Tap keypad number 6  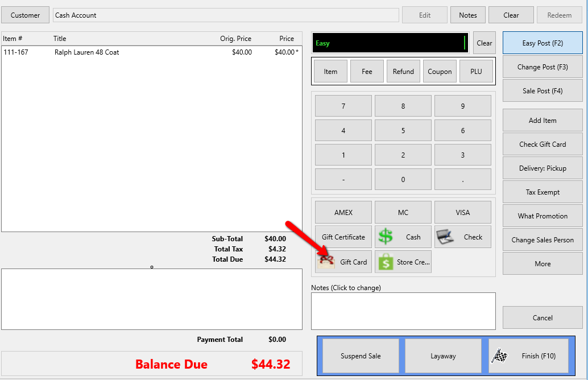point(462,130)
